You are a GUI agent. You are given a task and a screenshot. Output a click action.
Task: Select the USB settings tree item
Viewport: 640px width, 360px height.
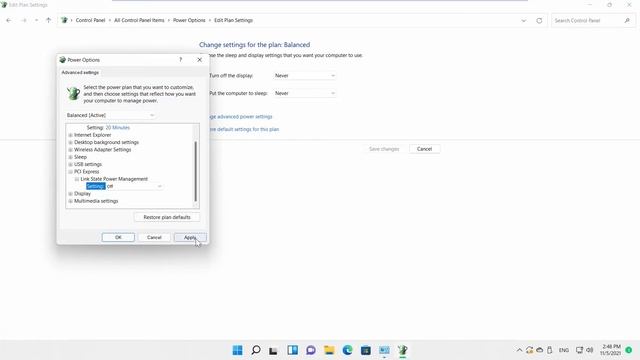pos(88,164)
